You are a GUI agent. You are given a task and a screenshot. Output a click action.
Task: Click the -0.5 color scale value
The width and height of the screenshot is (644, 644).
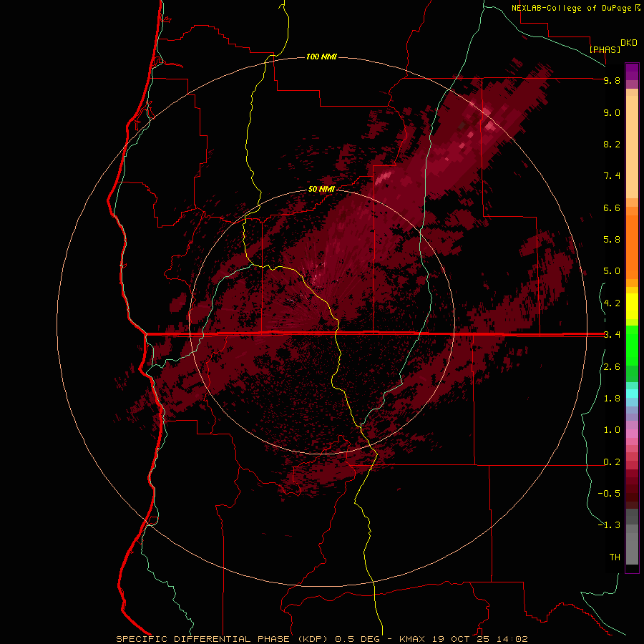tap(609, 494)
